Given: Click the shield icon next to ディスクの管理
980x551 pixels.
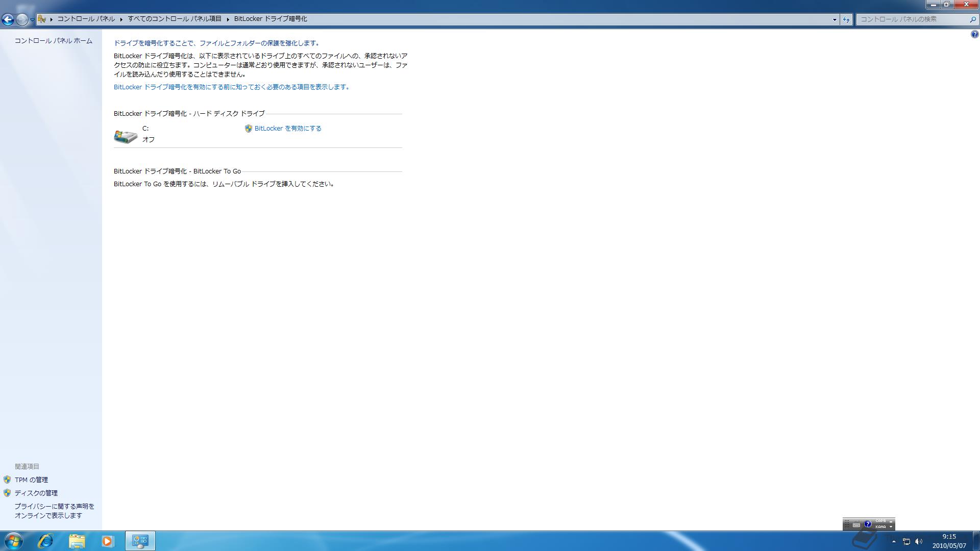Looking at the screenshot, I should click(x=7, y=493).
